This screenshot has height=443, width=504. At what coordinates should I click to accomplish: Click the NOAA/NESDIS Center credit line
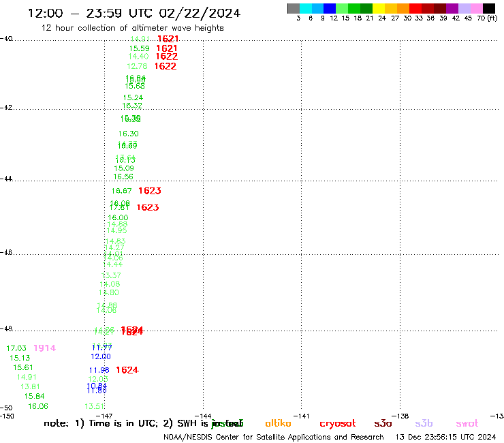(274, 438)
